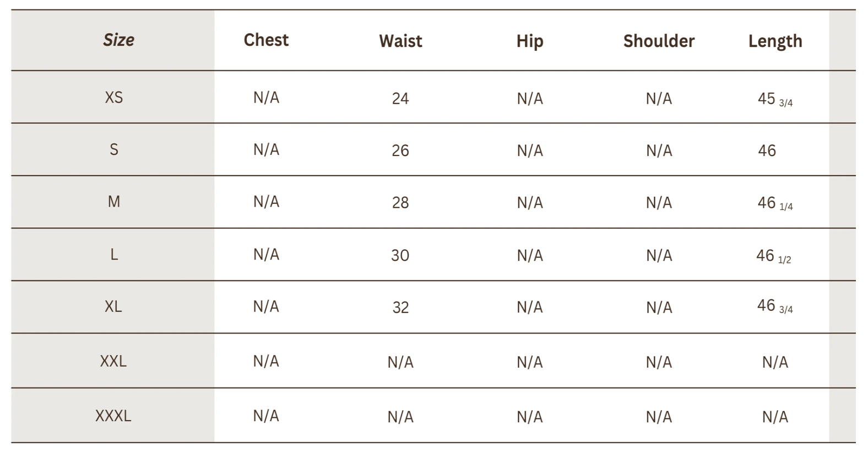Select the XL size row label
Viewport: 868px width, 452px height.
(x=113, y=306)
